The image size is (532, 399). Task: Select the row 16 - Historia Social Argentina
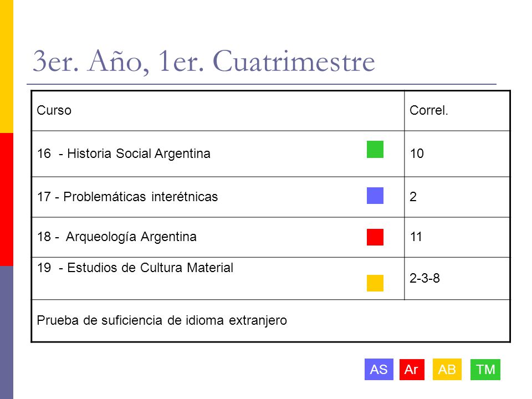click(x=270, y=154)
